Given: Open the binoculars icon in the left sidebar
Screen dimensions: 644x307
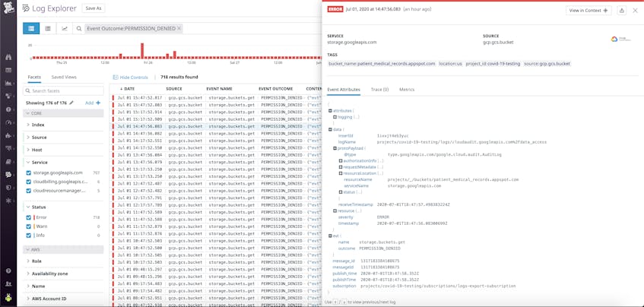Looking at the screenshot, I should 8,57.
